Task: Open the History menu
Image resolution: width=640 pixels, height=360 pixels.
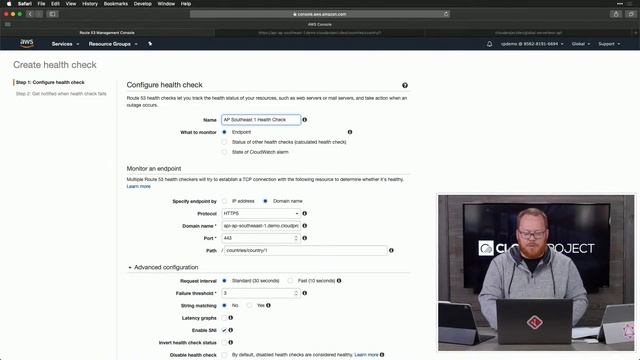Action: [x=90, y=4]
